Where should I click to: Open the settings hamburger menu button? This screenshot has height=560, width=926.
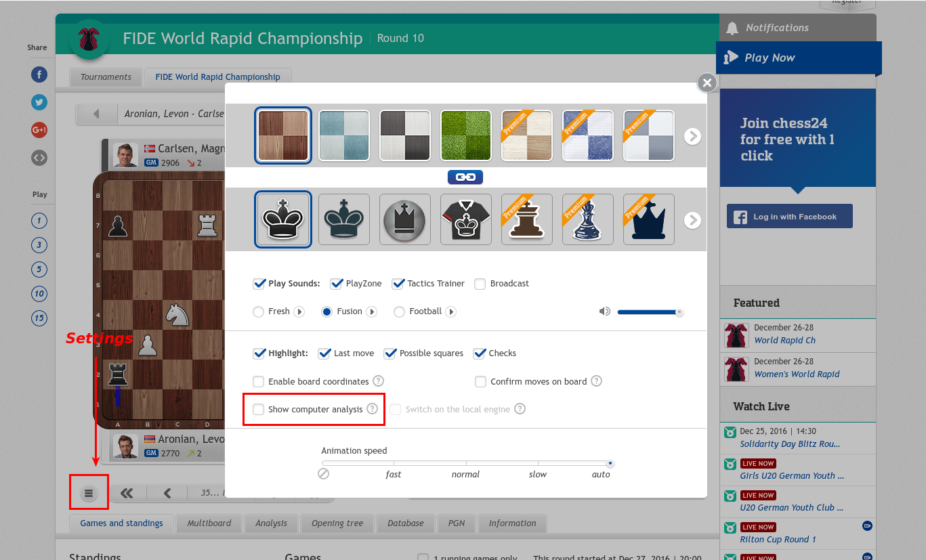coord(88,493)
